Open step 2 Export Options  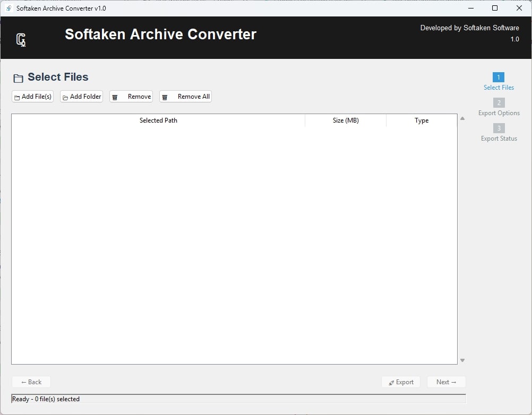499,113
